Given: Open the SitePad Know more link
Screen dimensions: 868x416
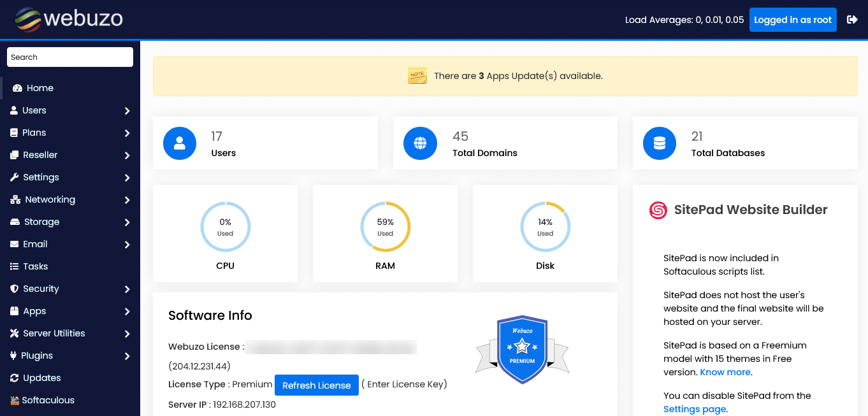Looking at the screenshot, I should tap(725, 372).
